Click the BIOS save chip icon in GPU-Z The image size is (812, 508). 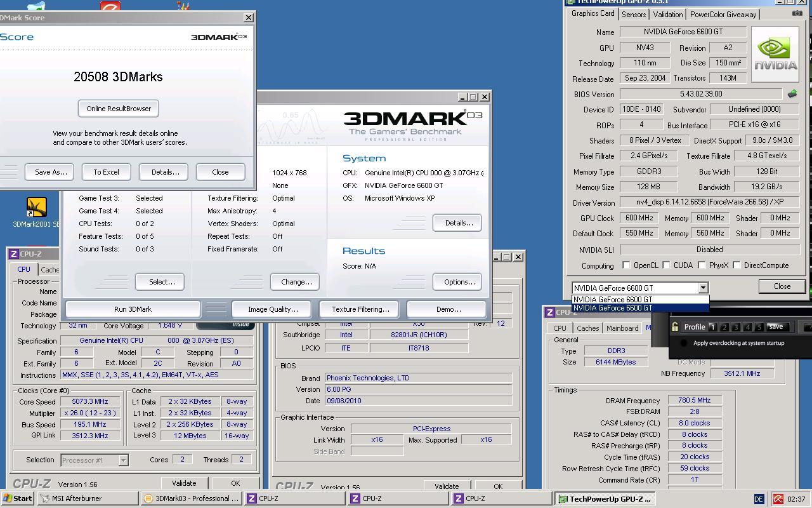pos(792,94)
